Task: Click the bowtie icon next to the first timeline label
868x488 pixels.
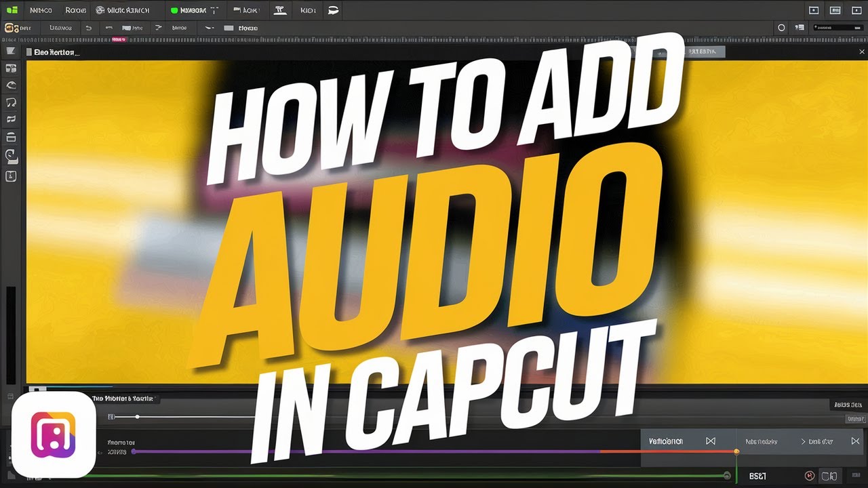Action: (711, 441)
